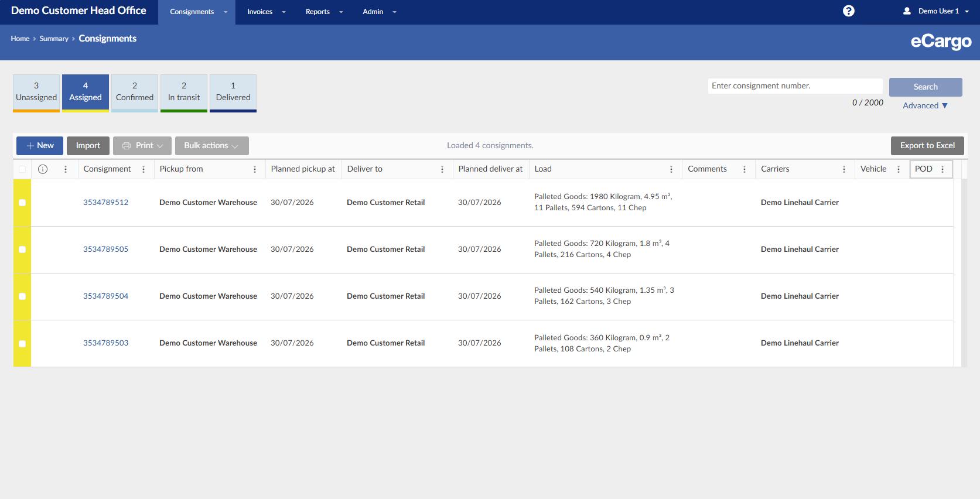Screen dimensions: 980x499
Task: Open Pickup from column options menu
Action: coord(255,169)
